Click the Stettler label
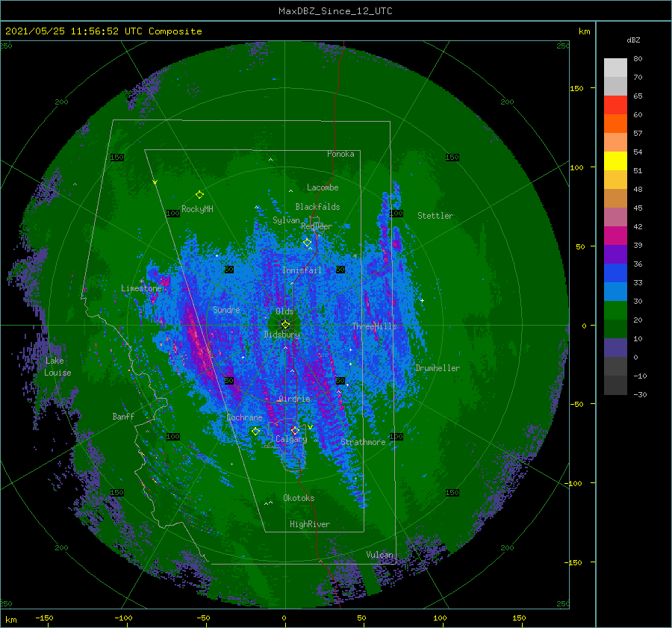 pyautogui.click(x=435, y=216)
